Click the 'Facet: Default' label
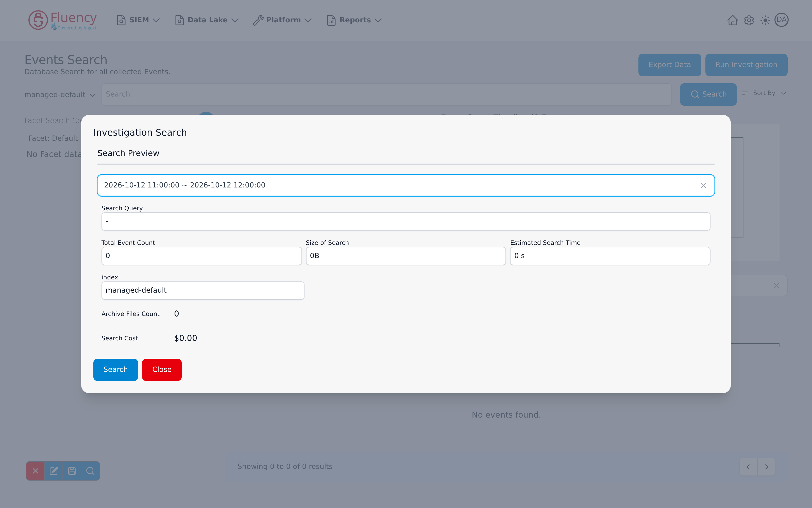Screen dimensions: 812x508 coord(53,138)
